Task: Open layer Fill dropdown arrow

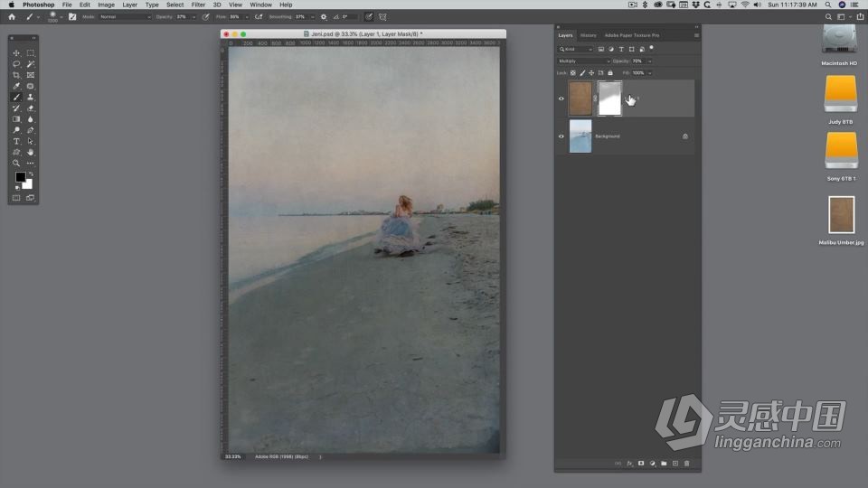Action: [650, 73]
